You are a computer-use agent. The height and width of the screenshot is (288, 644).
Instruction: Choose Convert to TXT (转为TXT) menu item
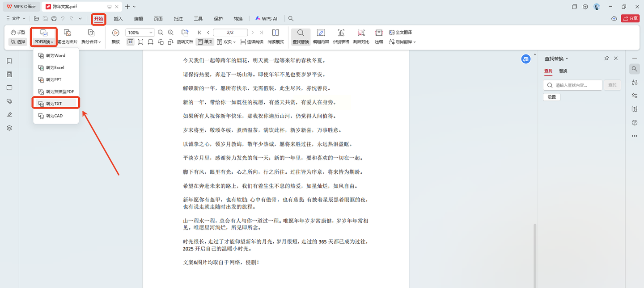[x=56, y=104]
